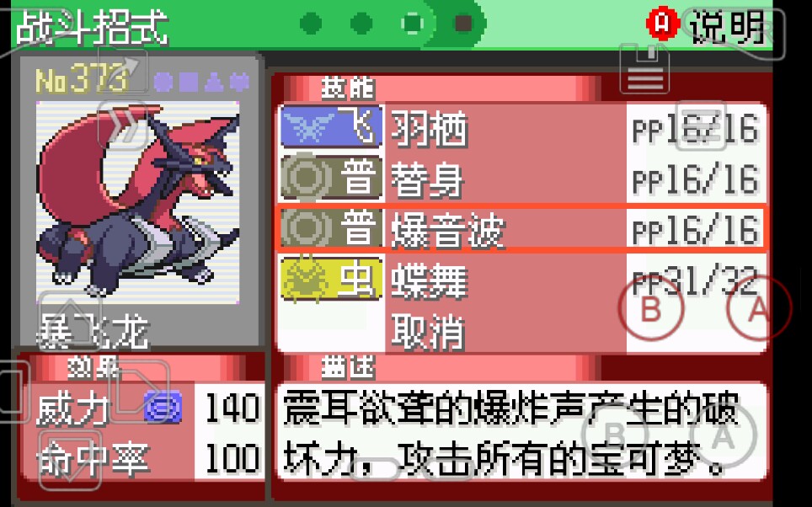This screenshot has height=507, width=812.
Task: Tap the blue special-category icon next to 威力
Action: tap(163, 407)
